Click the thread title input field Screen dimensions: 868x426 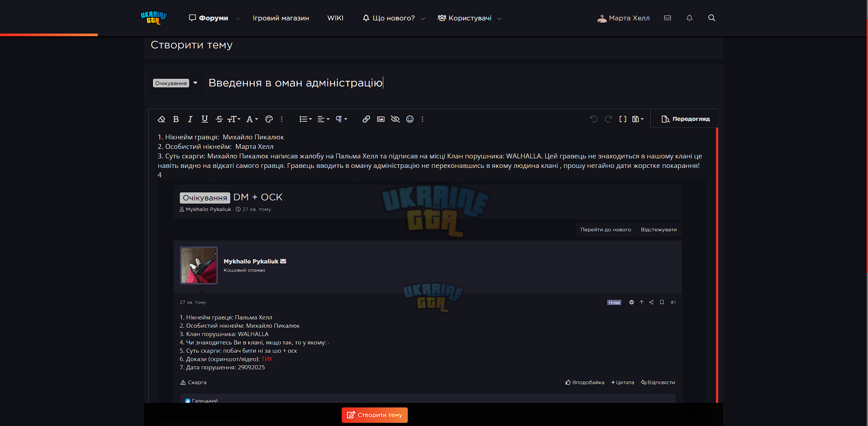[x=461, y=83]
